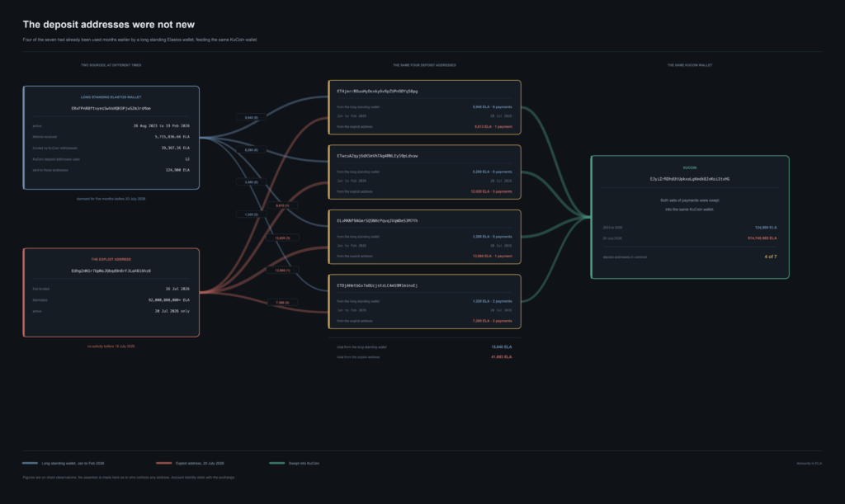Select the '5,715,836.66 ELA' lifetime received value

pyautogui.click(x=172, y=137)
